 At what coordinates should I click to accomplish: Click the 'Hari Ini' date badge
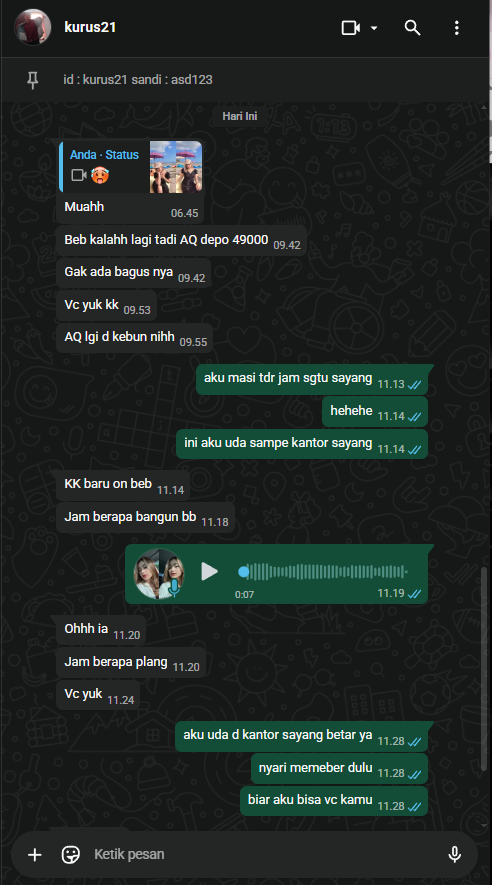coord(240,116)
